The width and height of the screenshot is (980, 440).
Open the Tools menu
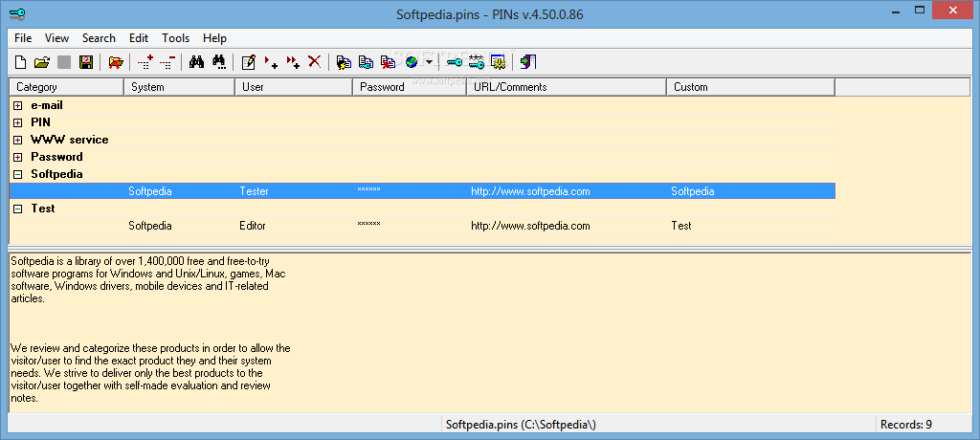[x=176, y=38]
